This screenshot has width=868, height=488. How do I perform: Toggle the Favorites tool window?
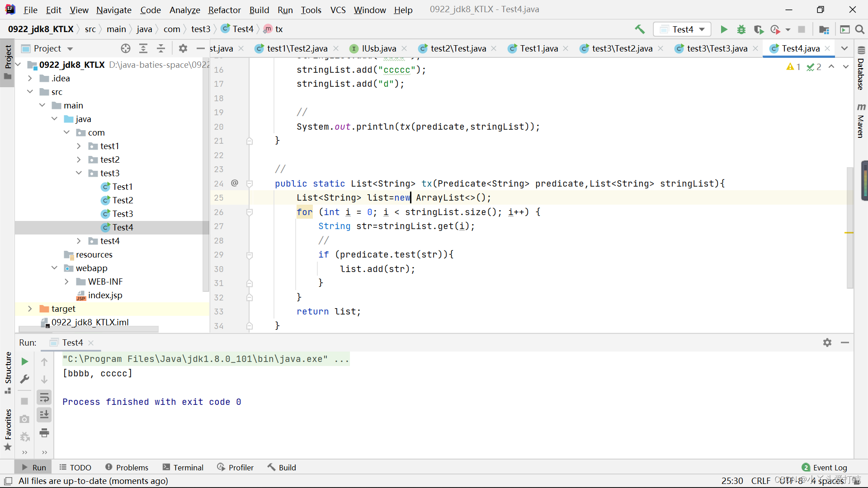(8, 429)
